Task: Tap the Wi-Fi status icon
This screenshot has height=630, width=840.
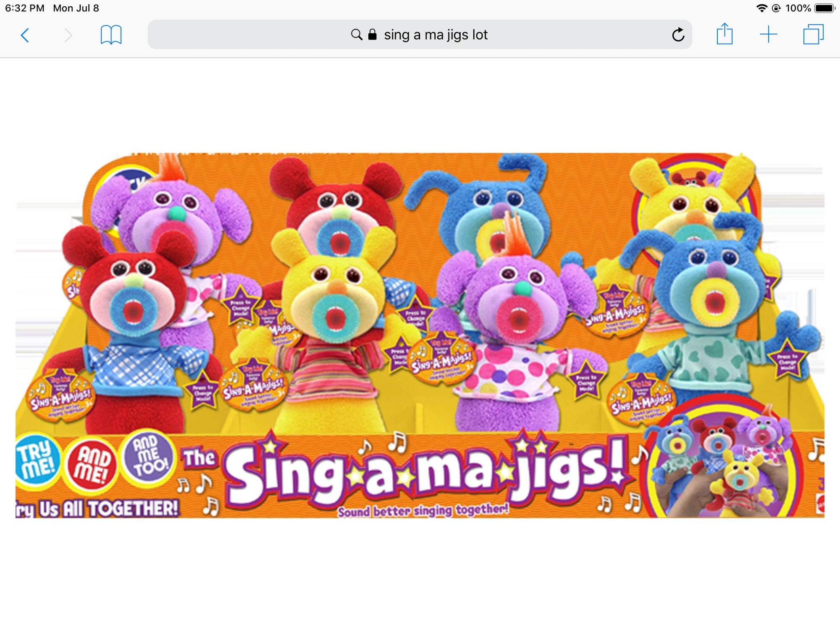Action: pos(760,7)
